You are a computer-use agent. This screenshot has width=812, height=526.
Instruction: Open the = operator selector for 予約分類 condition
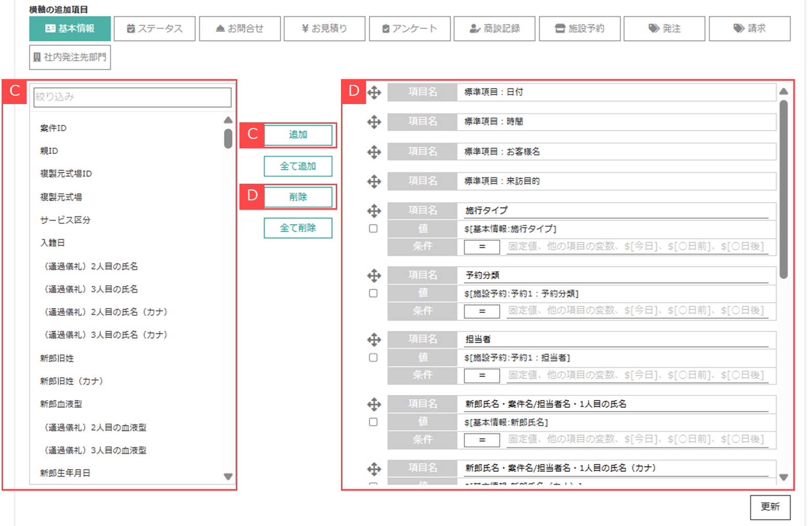point(481,311)
